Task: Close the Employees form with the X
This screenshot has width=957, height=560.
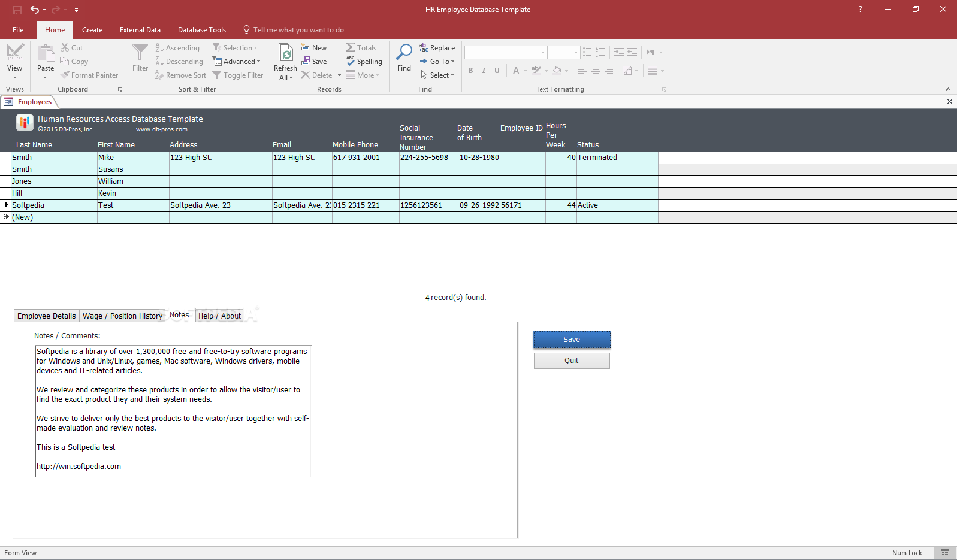Action: 949,102
